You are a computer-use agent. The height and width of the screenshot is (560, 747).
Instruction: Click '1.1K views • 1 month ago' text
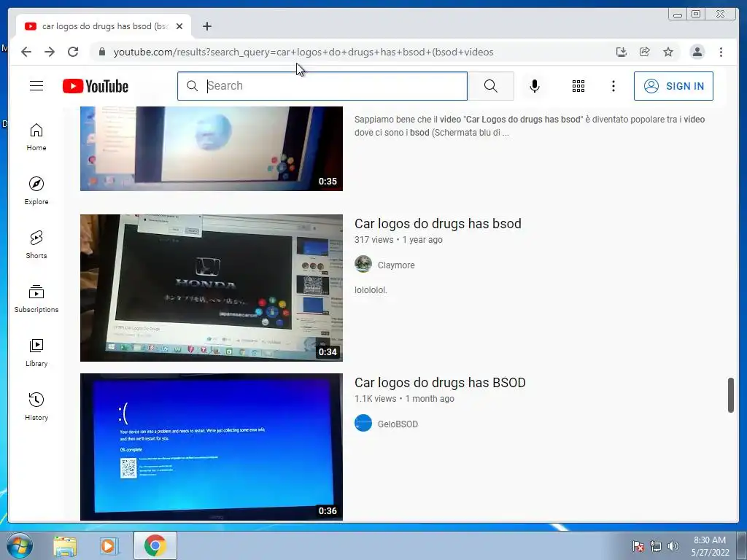[x=404, y=399]
